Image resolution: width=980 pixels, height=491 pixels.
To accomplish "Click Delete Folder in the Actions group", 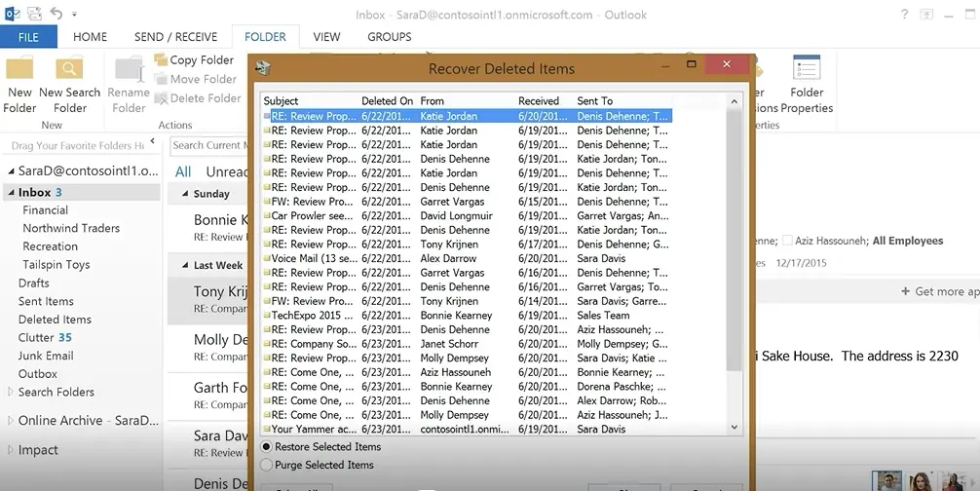I will (x=198, y=98).
